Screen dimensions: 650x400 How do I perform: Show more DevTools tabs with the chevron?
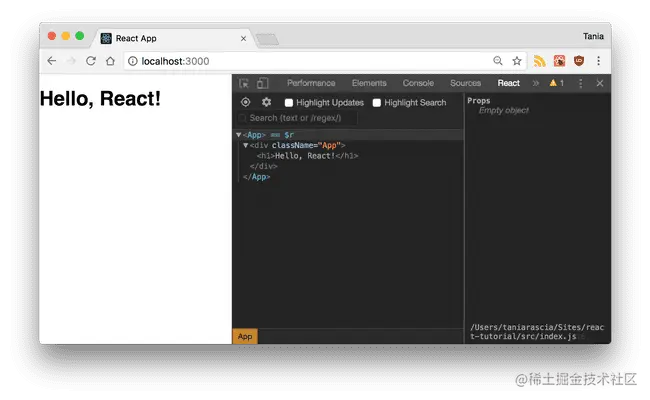(536, 83)
